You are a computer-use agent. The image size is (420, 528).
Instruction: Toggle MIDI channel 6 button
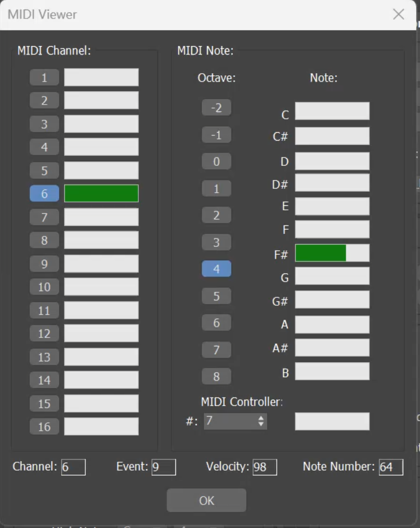[44, 194]
